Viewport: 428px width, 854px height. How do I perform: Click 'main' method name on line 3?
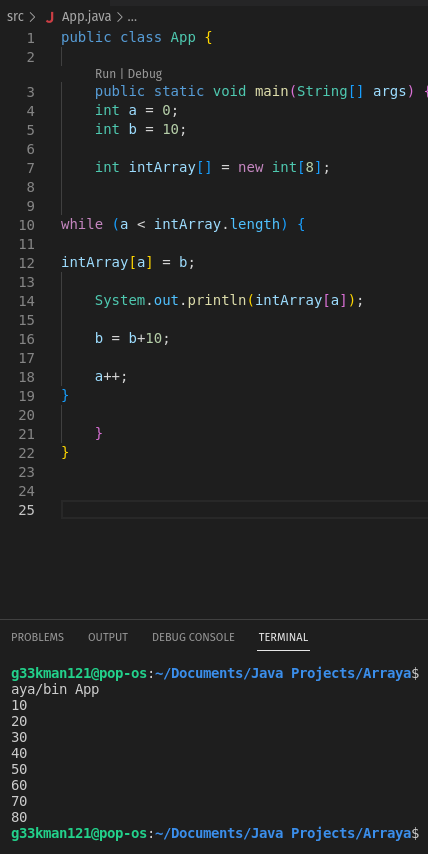[x=272, y=92]
